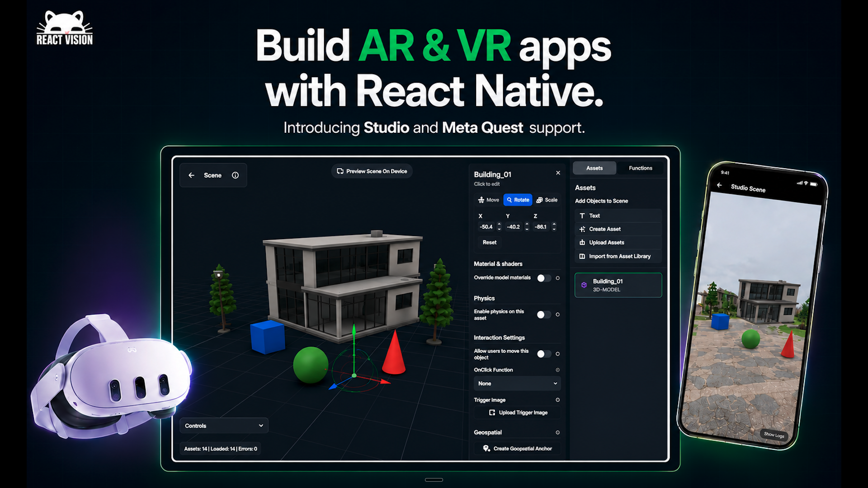Add a Text object to the scene

click(618, 216)
